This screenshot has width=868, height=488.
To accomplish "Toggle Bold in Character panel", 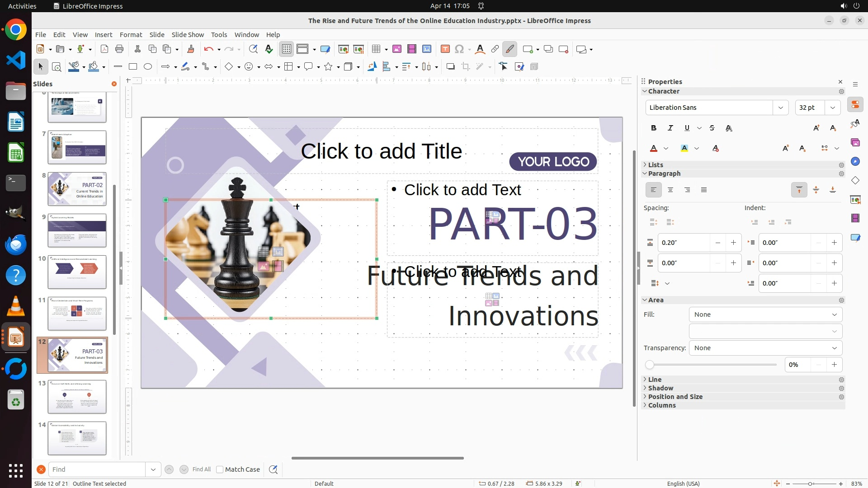I will pos(653,128).
